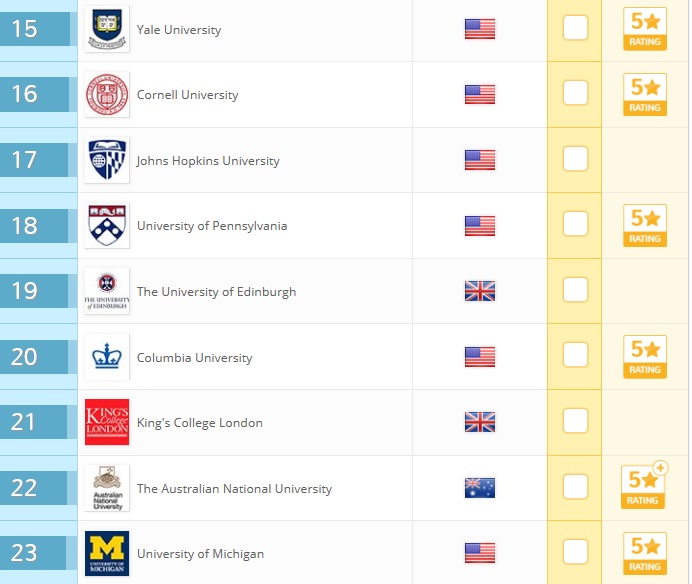The width and height of the screenshot is (692, 584).
Task: Open The University of Edinburgh link
Action: coord(216,292)
